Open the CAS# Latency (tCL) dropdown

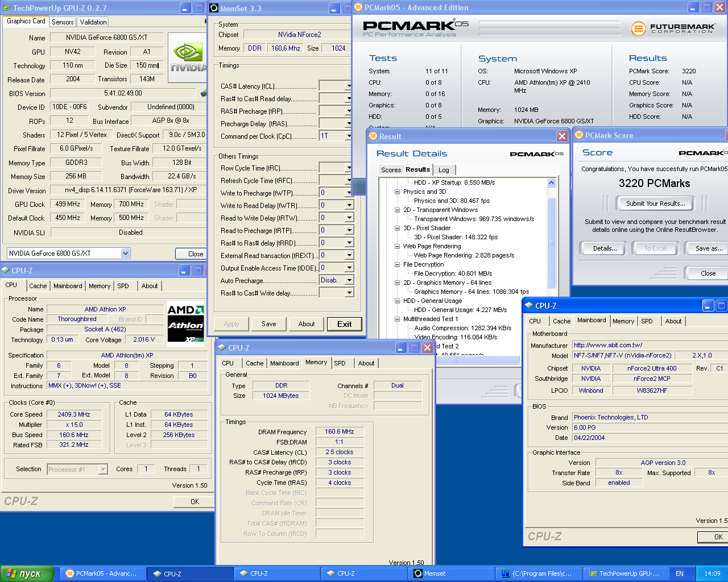pos(348,86)
